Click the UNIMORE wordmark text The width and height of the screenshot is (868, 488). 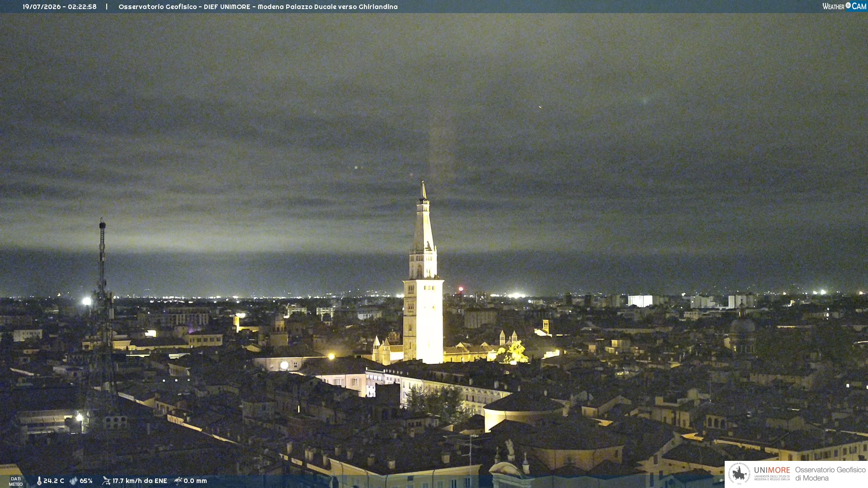pos(772,470)
